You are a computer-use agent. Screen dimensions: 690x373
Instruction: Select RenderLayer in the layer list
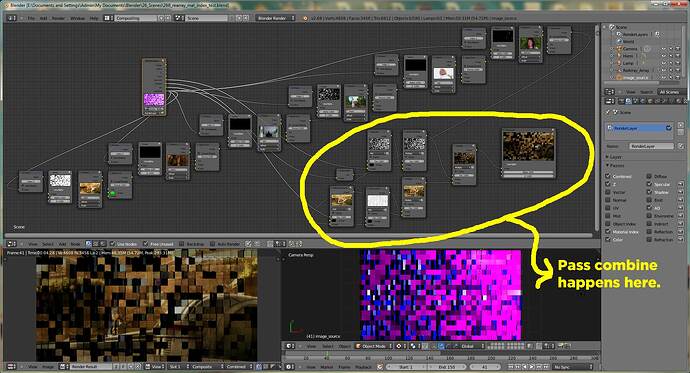click(x=639, y=128)
